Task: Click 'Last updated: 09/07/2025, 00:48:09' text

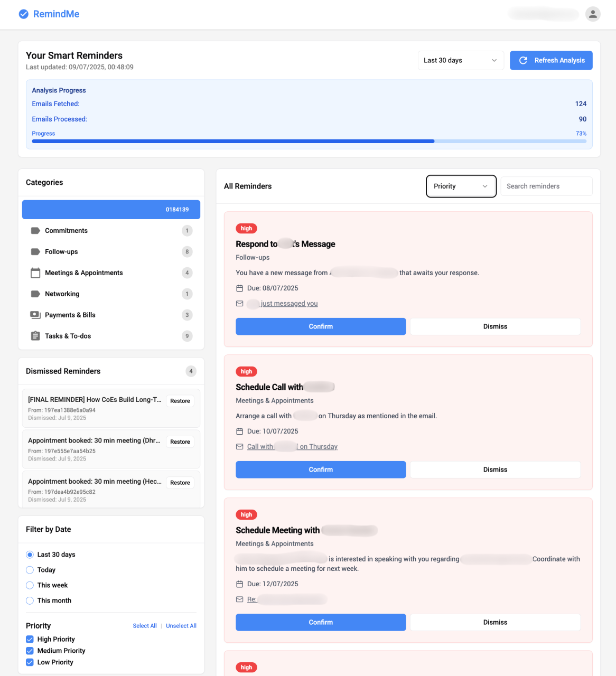Action: tap(80, 67)
